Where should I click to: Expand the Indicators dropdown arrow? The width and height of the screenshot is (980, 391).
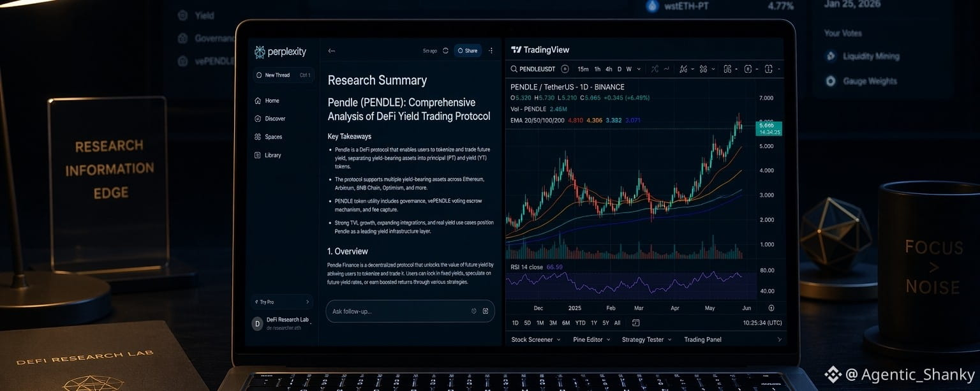693,69
